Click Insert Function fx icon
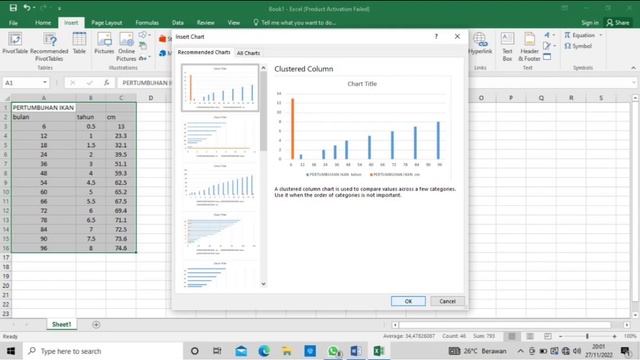The height and width of the screenshot is (360, 640). click(107, 83)
